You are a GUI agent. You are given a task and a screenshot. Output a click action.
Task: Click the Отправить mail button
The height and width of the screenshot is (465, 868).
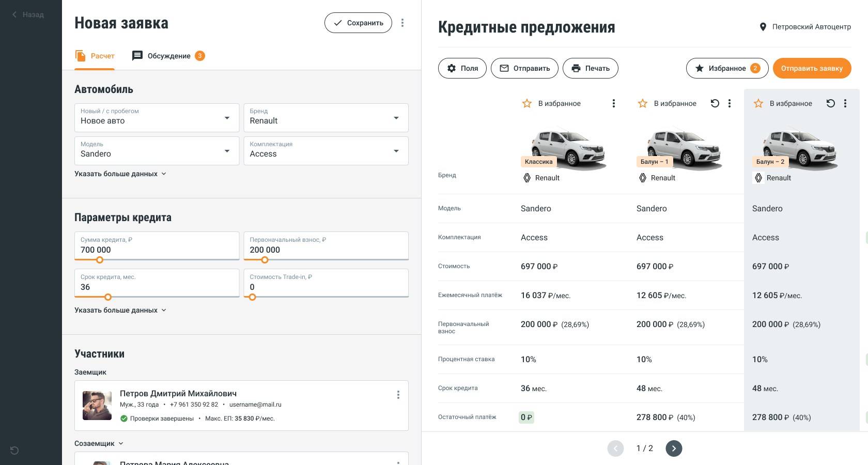(x=524, y=68)
